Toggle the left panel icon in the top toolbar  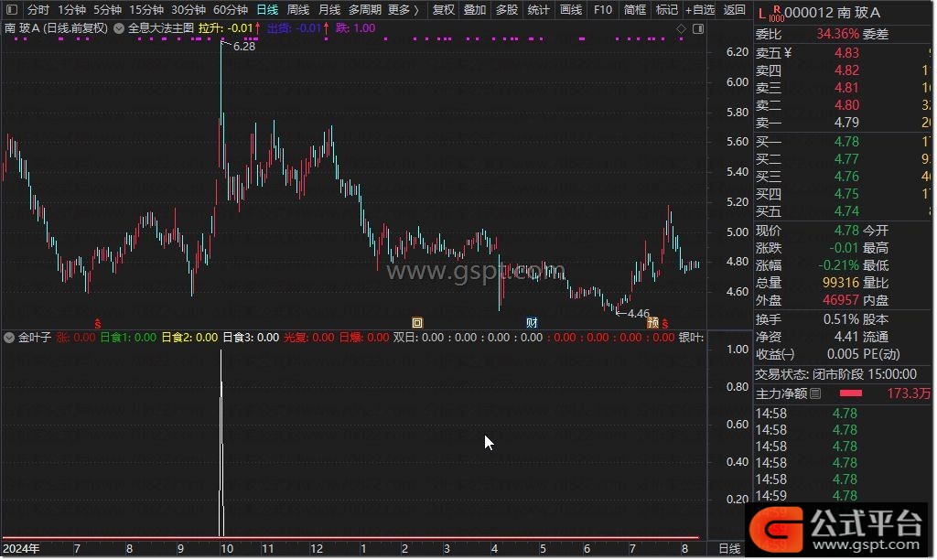tap(11, 9)
